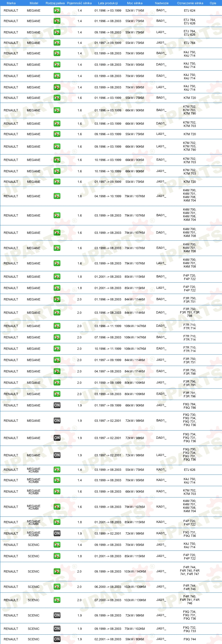Click the PB icon in the 10.1996 -> 10.1999 row
Screen dimensions: 222x644
tap(57, 171)
